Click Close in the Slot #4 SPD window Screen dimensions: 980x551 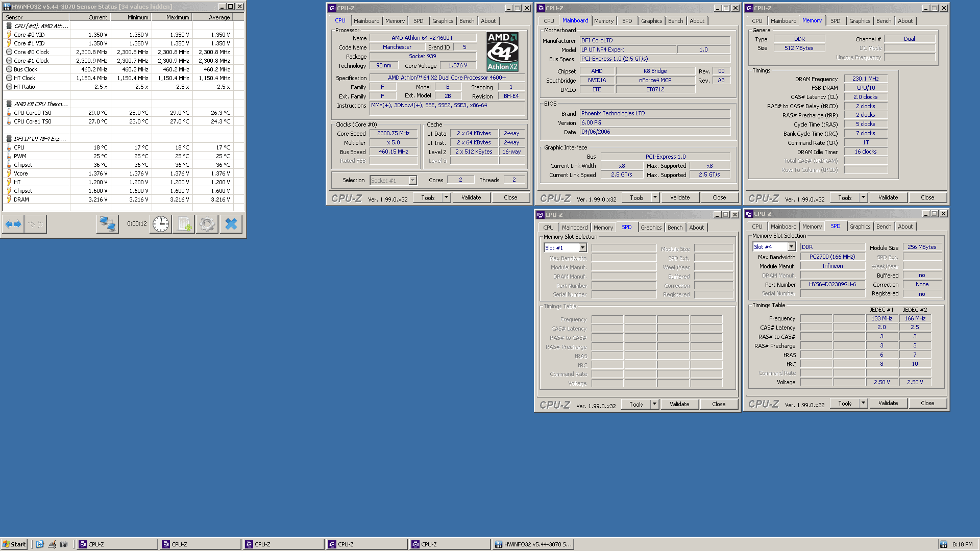(x=927, y=403)
